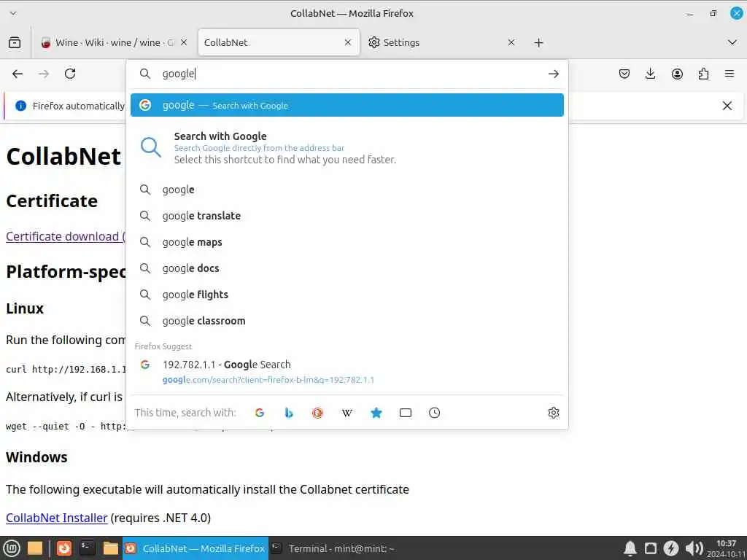Image resolution: width=747 pixels, height=560 pixels.
Task: Close the Settings tab
Action: point(511,42)
